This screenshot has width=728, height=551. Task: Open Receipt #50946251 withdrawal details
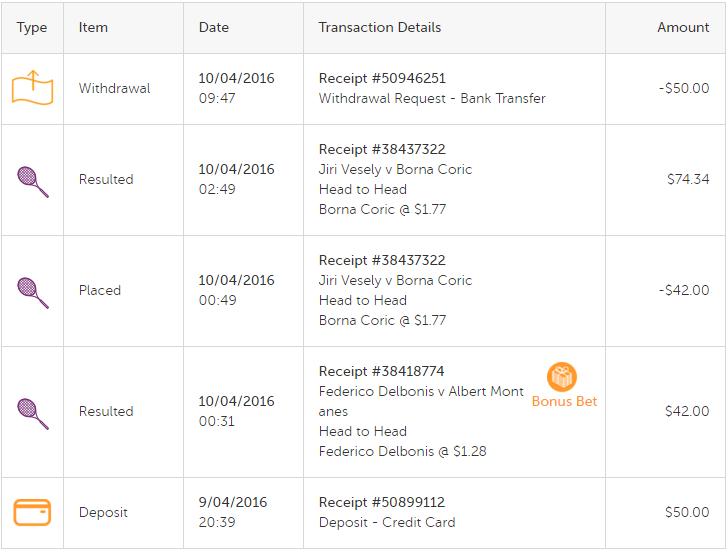tap(382, 78)
